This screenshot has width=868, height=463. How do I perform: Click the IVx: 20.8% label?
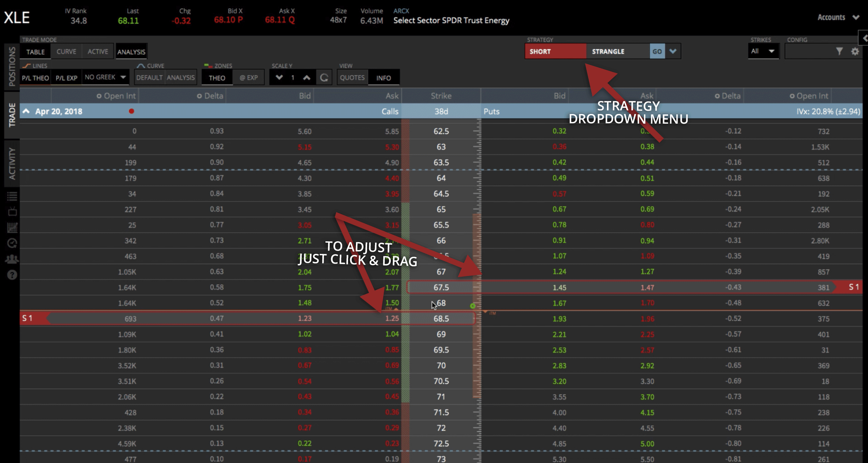click(828, 111)
